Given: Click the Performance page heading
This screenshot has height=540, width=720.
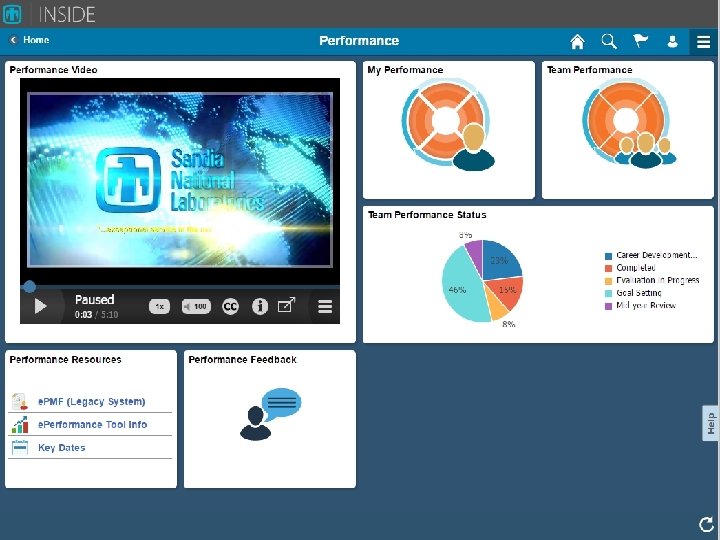Looking at the screenshot, I should [x=359, y=41].
